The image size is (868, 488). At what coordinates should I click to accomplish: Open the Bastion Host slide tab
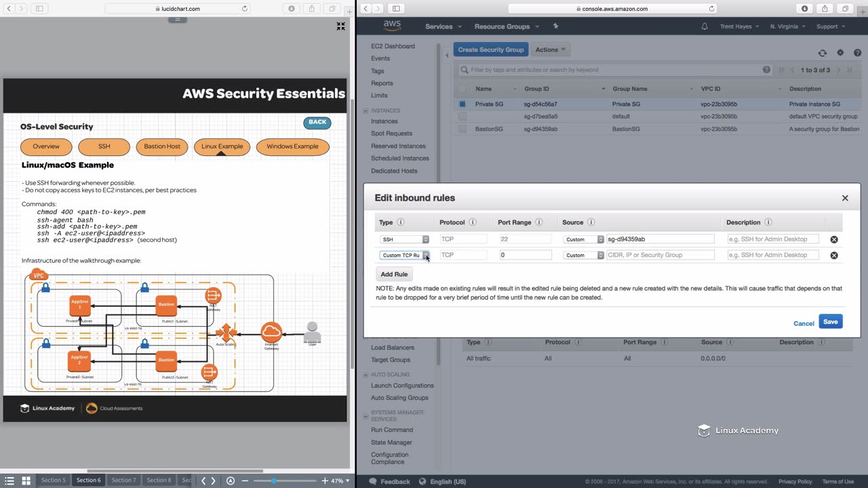click(x=162, y=146)
